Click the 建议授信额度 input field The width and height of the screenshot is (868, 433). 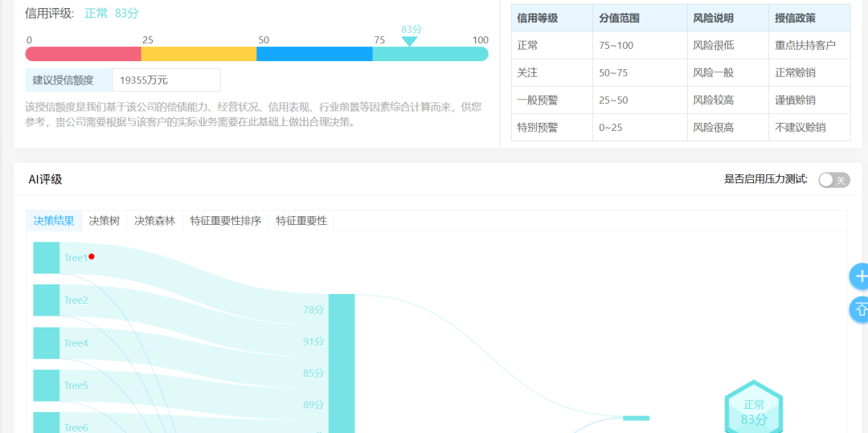(x=166, y=80)
